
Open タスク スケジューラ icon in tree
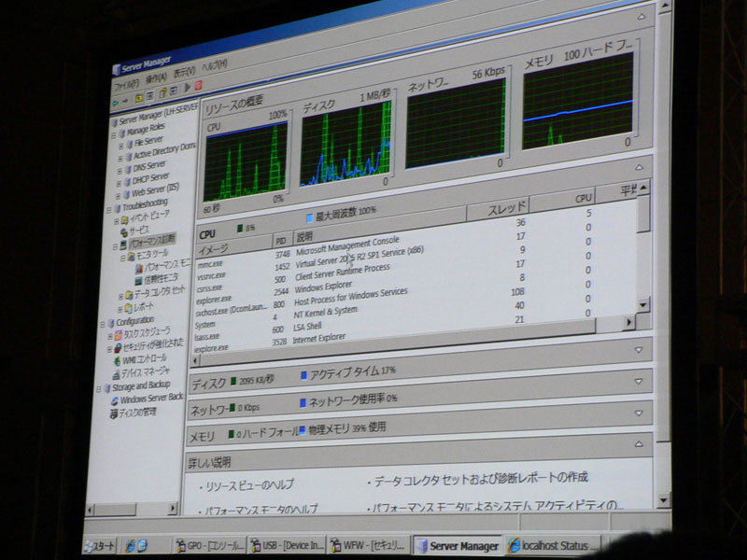pos(118,336)
